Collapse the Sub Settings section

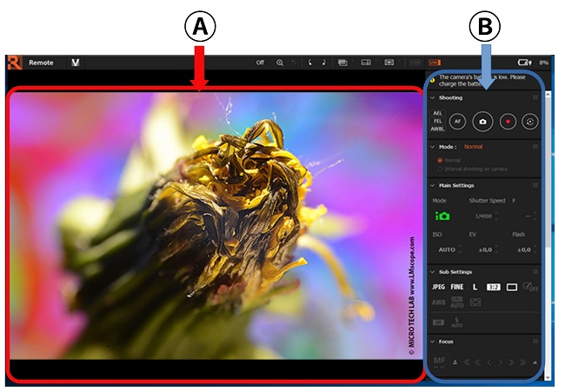click(x=433, y=271)
